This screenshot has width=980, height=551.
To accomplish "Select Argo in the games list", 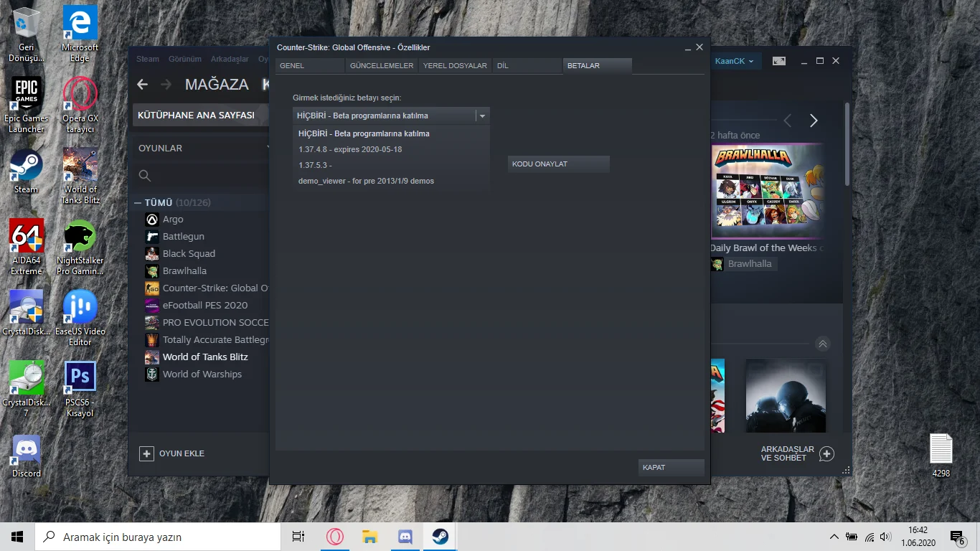I will coord(173,220).
